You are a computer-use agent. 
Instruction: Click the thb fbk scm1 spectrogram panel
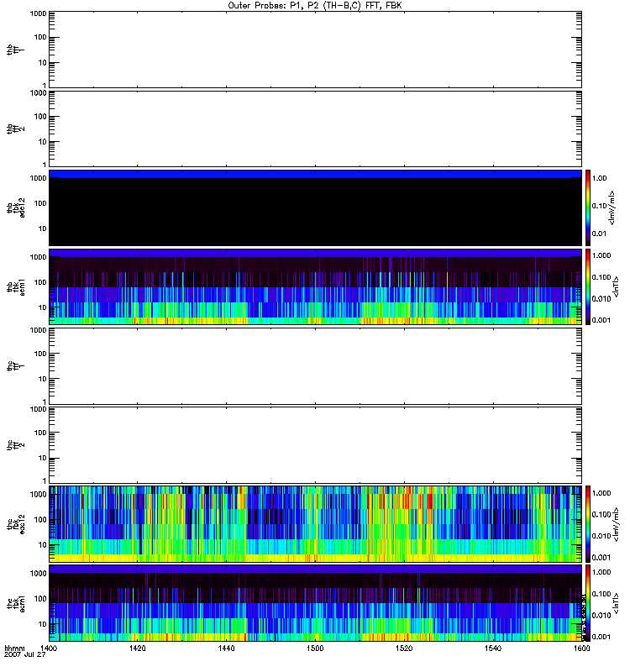click(x=315, y=286)
